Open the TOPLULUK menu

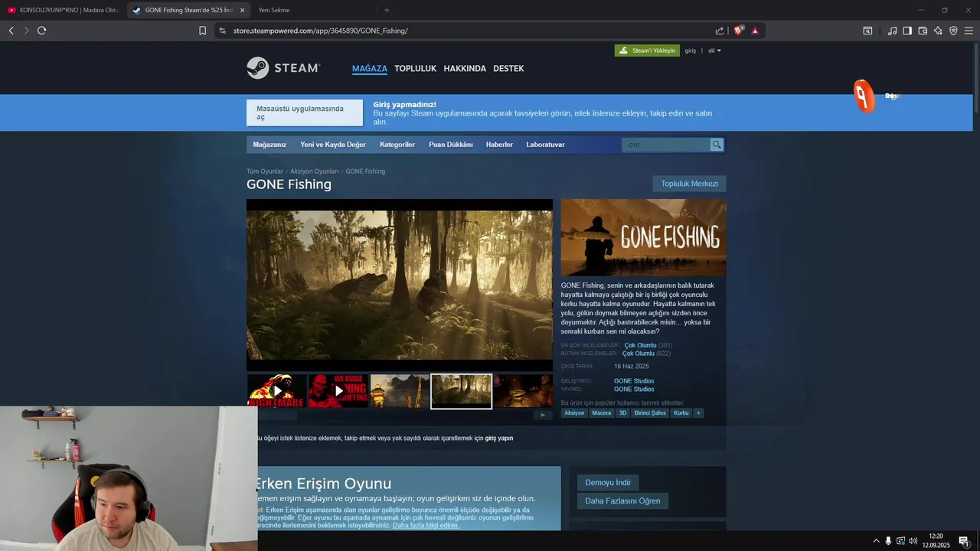click(x=415, y=68)
